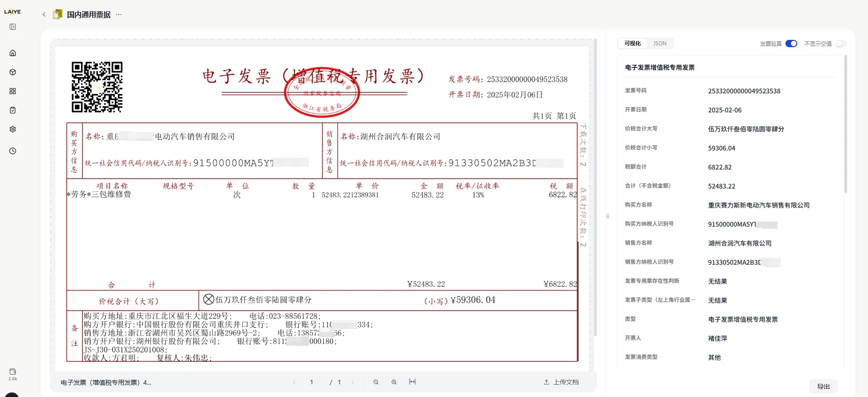
Task: Click the ¥59306.04 total on invoice
Action: point(473,300)
